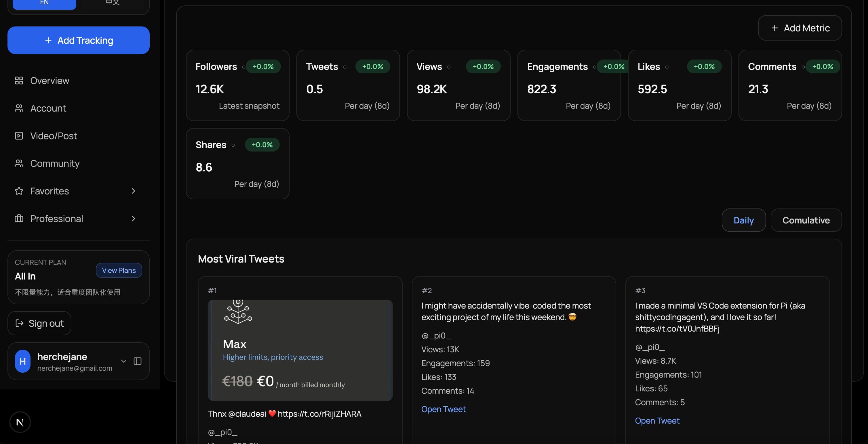This screenshot has height=444, width=868.
Task: Open the herchejane account dropdown
Action: 123,361
